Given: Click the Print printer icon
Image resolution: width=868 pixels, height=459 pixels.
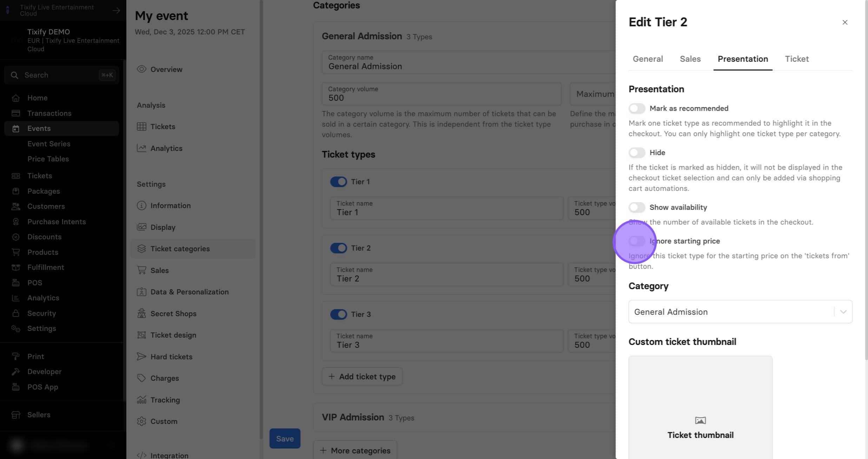Looking at the screenshot, I should click(15, 357).
